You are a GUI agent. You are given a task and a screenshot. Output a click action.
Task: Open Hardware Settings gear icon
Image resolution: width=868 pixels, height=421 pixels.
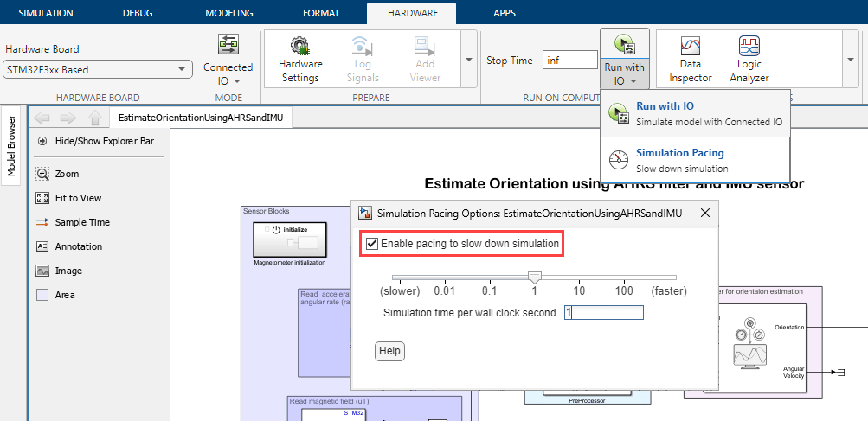pyautogui.click(x=300, y=46)
